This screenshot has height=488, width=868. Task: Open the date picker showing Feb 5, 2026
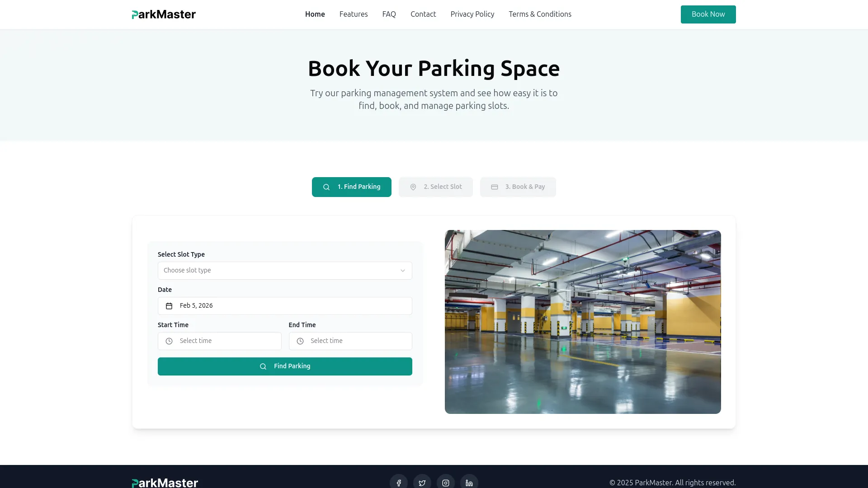(285, 305)
